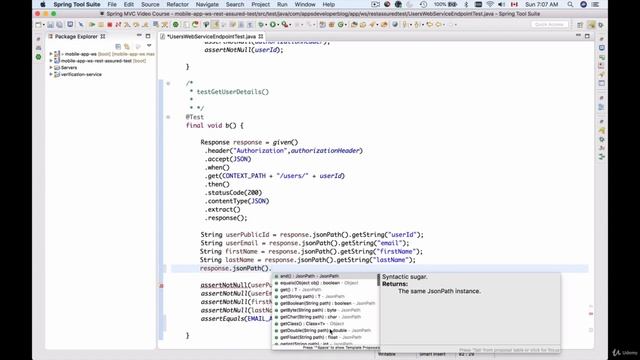Click the Wi-Fi status icon in menu bar
Screen dimensions: 640x360
coord(490,4)
